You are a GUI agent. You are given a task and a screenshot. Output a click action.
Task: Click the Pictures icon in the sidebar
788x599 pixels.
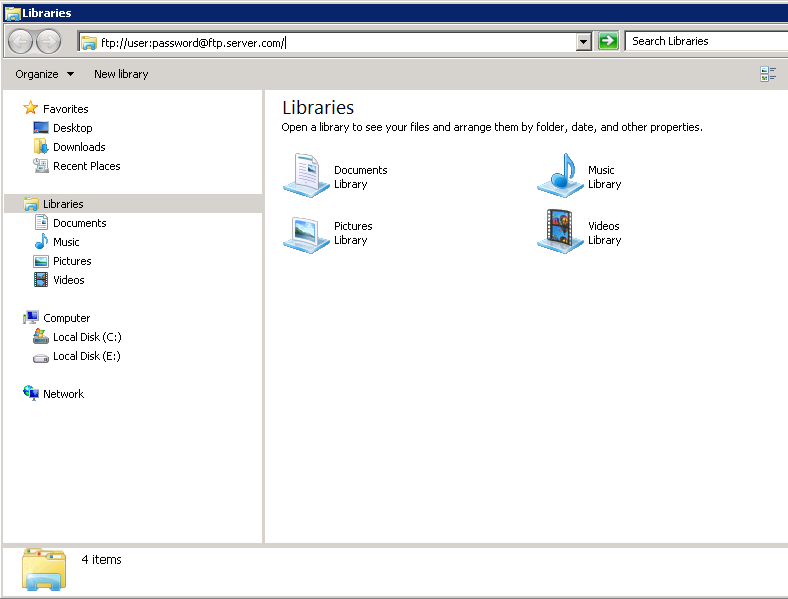[41, 261]
